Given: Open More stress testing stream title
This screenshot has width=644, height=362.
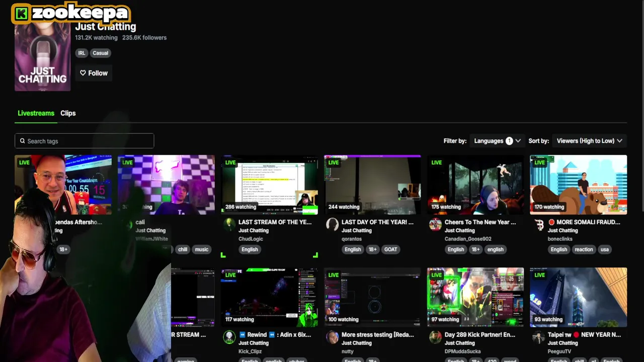Looking at the screenshot, I should click(x=377, y=334).
